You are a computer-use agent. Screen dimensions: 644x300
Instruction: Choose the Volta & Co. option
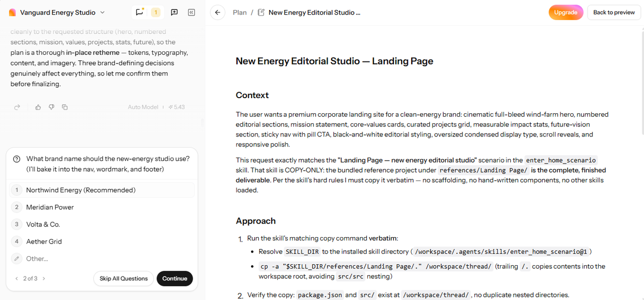tap(102, 224)
